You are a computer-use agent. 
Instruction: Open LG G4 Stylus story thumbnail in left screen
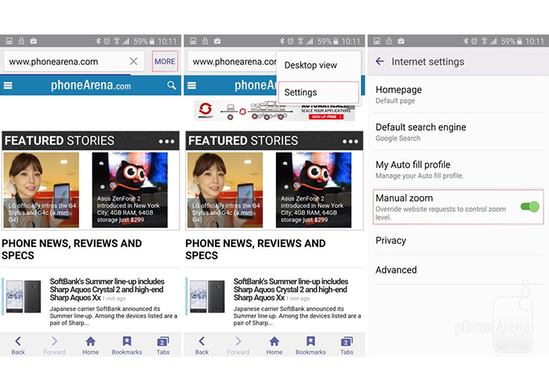pyautogui.click(x=42, y=190)
